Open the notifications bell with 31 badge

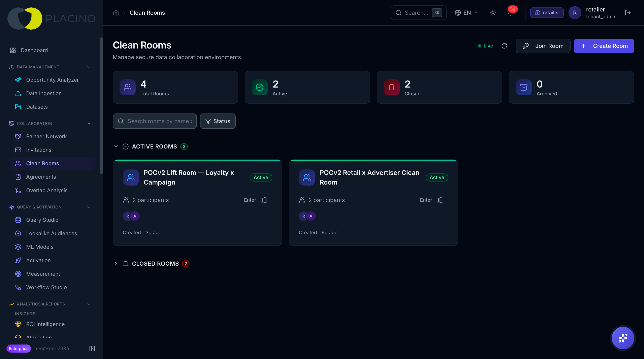[x=511, y=12]
